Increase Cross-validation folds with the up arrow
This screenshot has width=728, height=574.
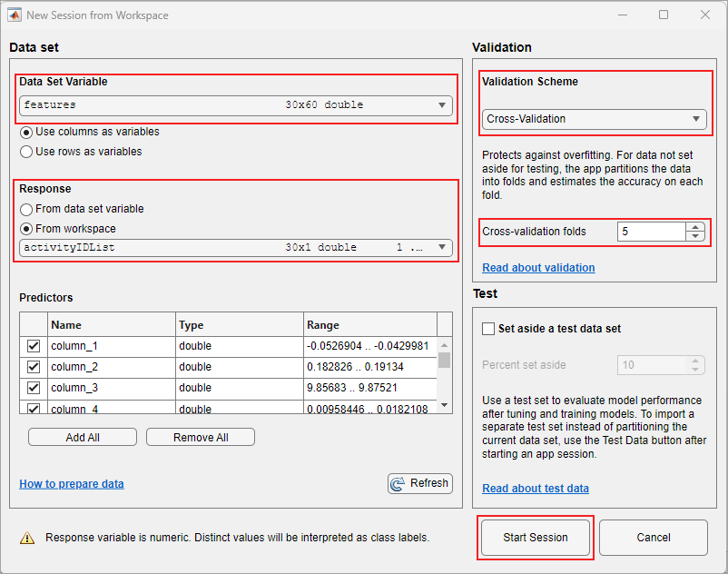(x=695, y=226)
